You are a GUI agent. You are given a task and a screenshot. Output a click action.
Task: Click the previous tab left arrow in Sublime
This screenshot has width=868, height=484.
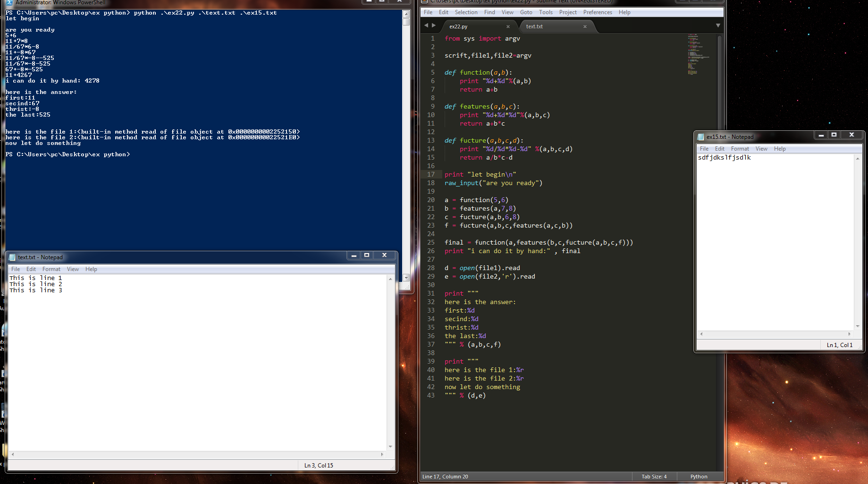[426, 25]
